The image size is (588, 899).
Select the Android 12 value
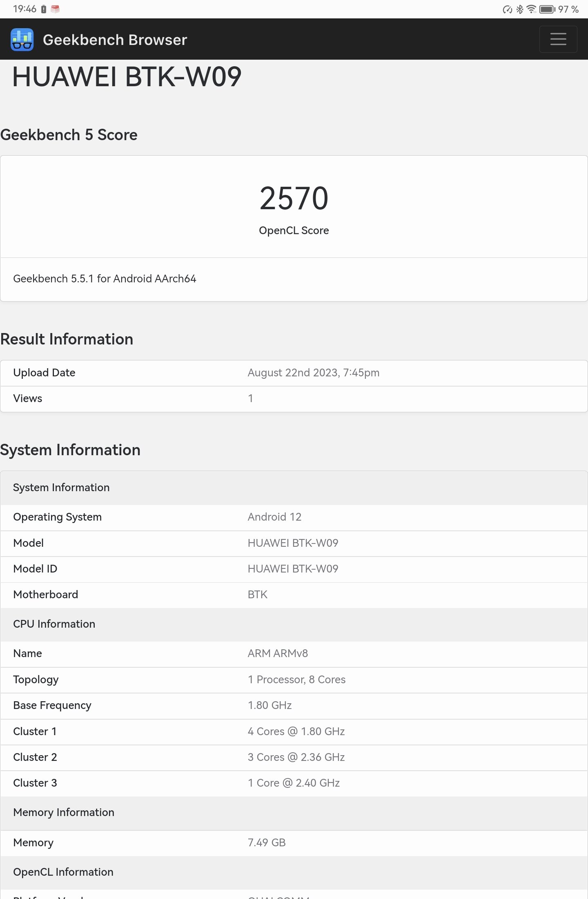pos(274,517)
